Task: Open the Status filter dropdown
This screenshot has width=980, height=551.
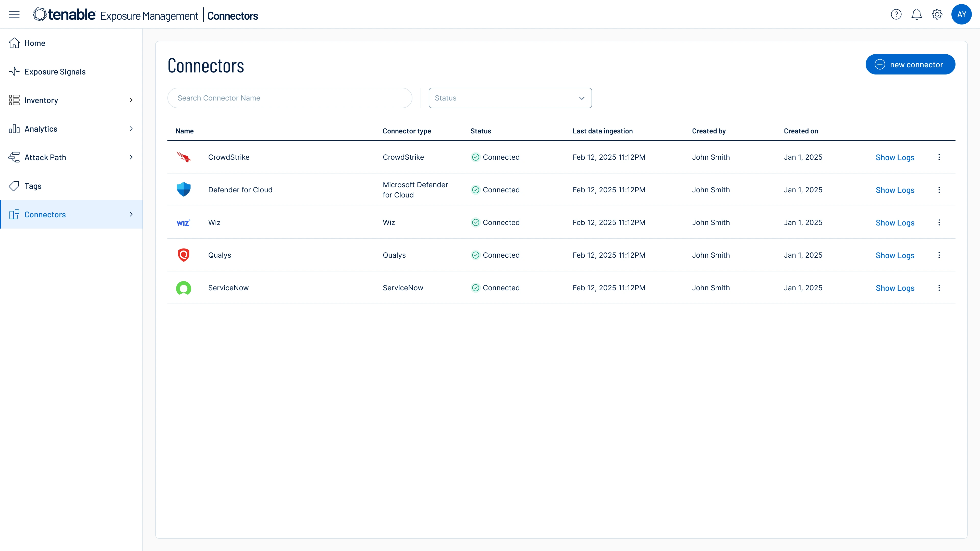Action: click(x=510, y=98)
